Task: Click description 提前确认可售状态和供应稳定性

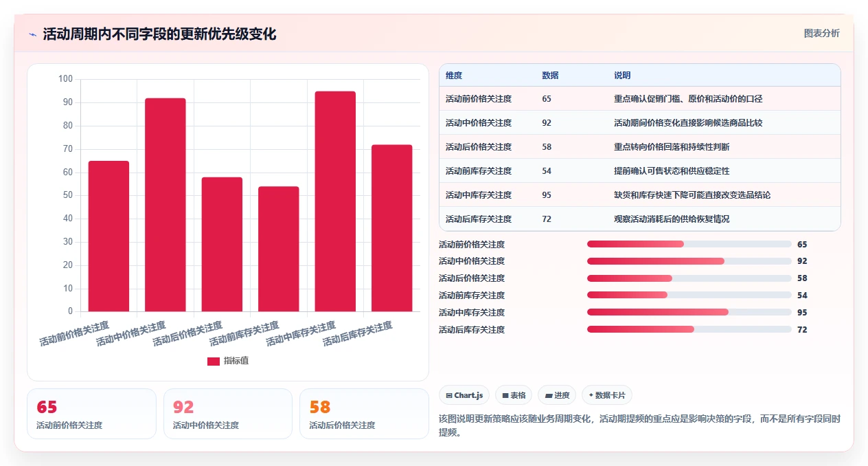Action: 672,171
